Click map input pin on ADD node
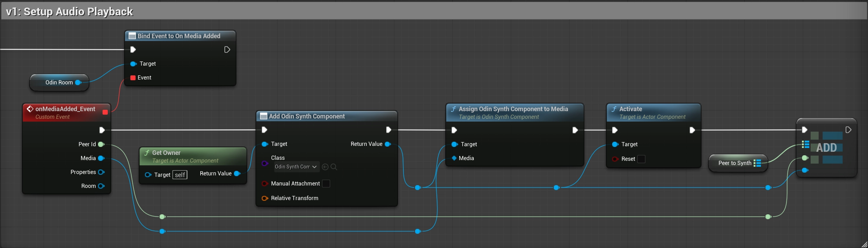Screen dimensions: 868x248 click(x=805, y=144)
